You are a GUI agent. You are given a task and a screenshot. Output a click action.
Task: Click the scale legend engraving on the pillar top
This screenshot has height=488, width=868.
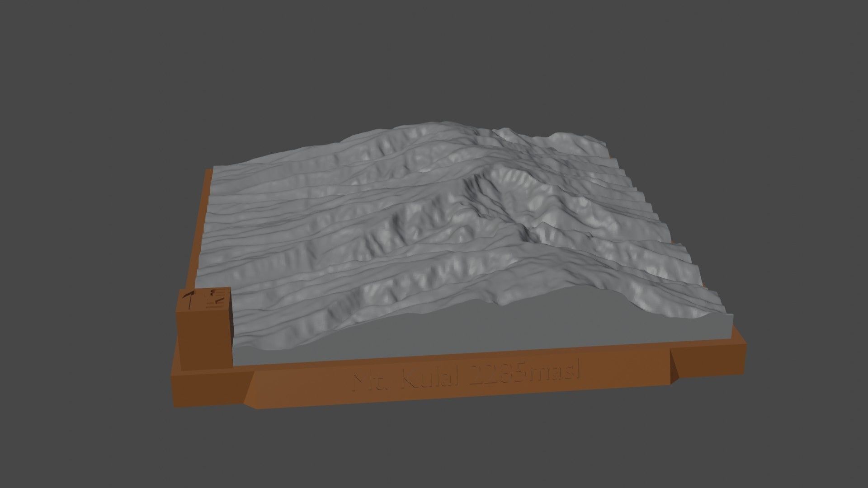(x=216, y=298)
